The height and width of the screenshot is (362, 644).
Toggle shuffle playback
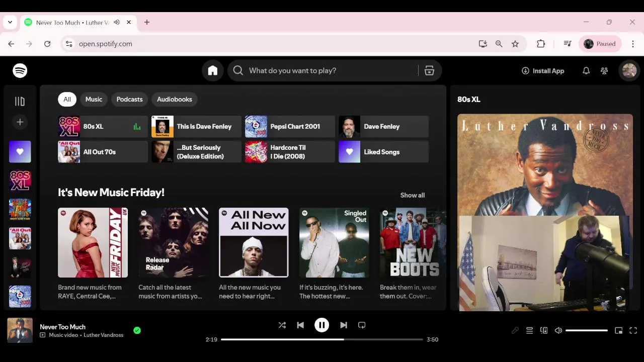(x=282, y=325)
